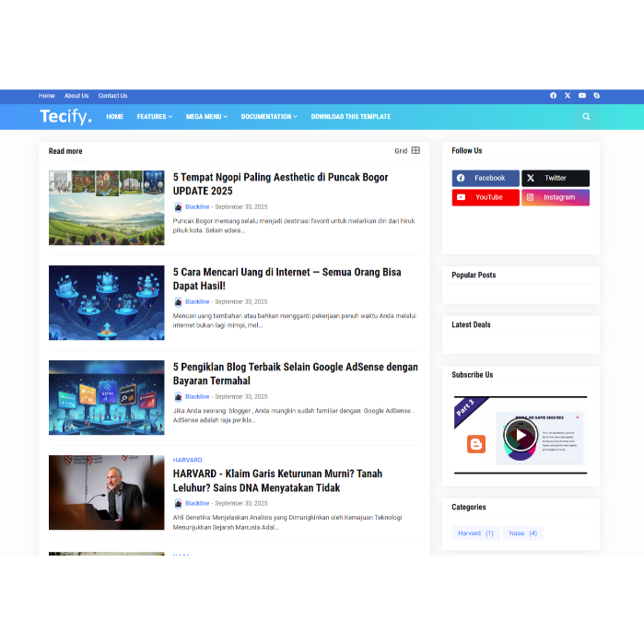Click Blackline author on Pengiklan Blog post
This screenshot has height=644, width=644.
tap(197, 397)
